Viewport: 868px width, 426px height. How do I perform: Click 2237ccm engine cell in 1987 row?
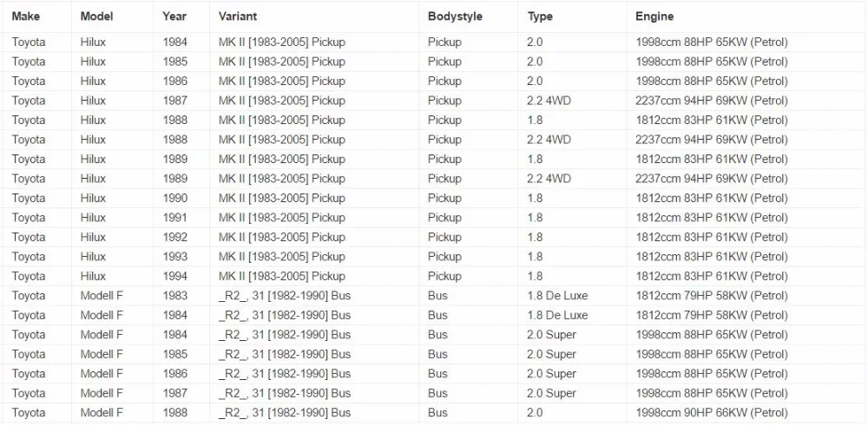tap(712, 101)
